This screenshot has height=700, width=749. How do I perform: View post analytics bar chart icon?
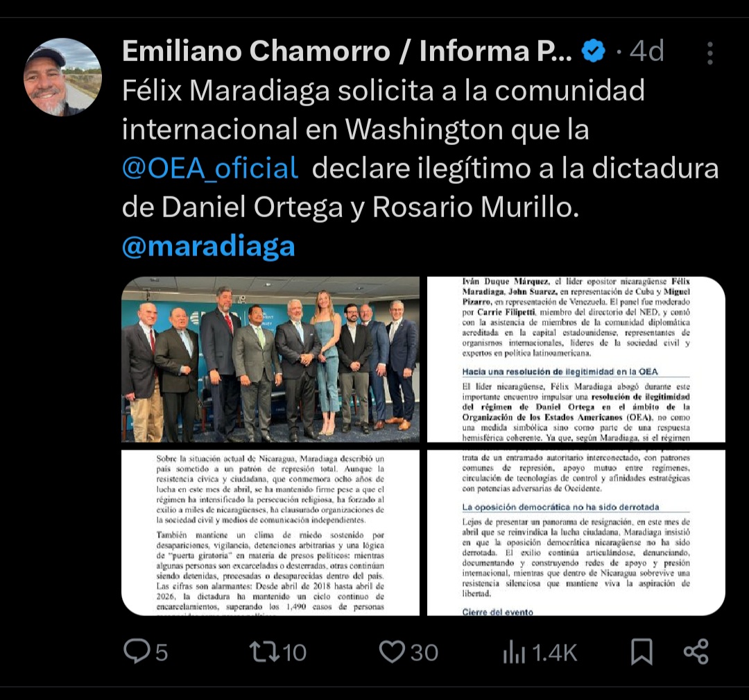(x=514, y=652)
